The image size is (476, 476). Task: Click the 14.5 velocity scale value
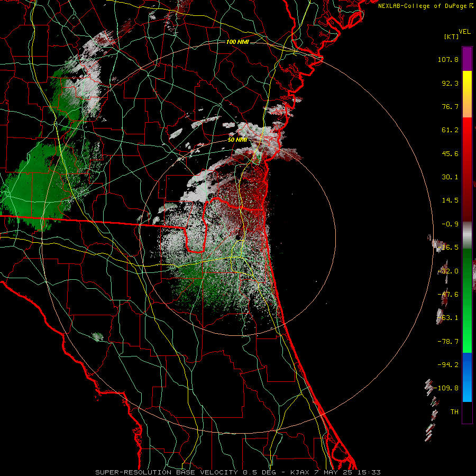pyautogui.click(x=450, y=200)
